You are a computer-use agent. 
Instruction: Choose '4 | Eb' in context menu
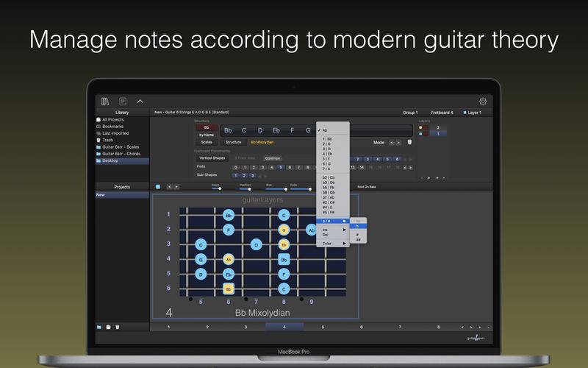click(333, 154)
